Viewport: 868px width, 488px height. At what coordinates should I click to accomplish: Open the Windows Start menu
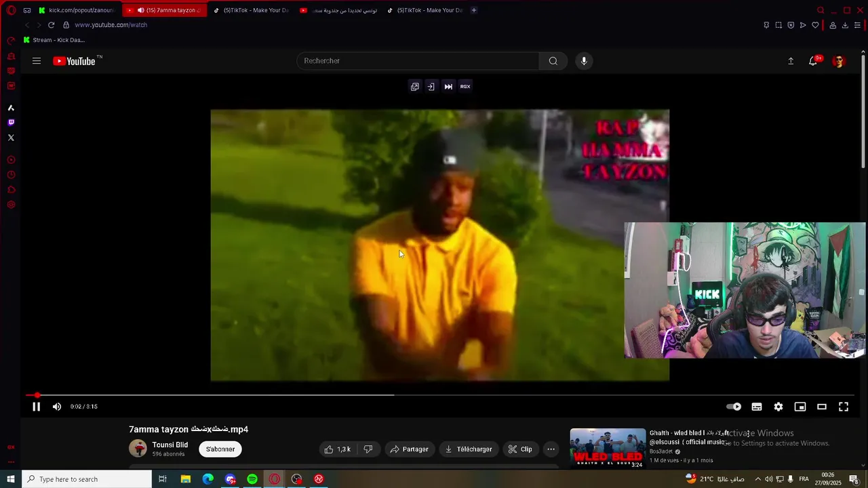point(11,479)
